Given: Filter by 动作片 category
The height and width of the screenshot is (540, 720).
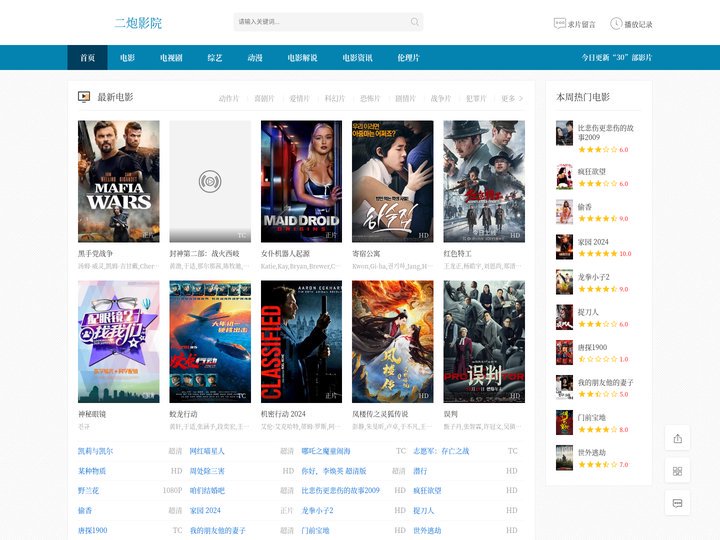Looking at the screenshot, I should click(x=229, y=98).
